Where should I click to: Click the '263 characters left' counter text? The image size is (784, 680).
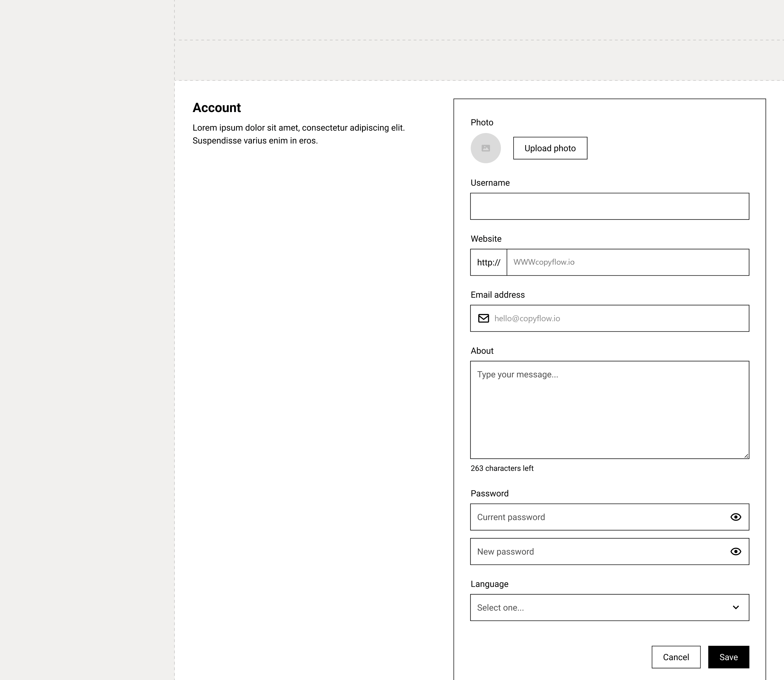(x=502, y=468)
